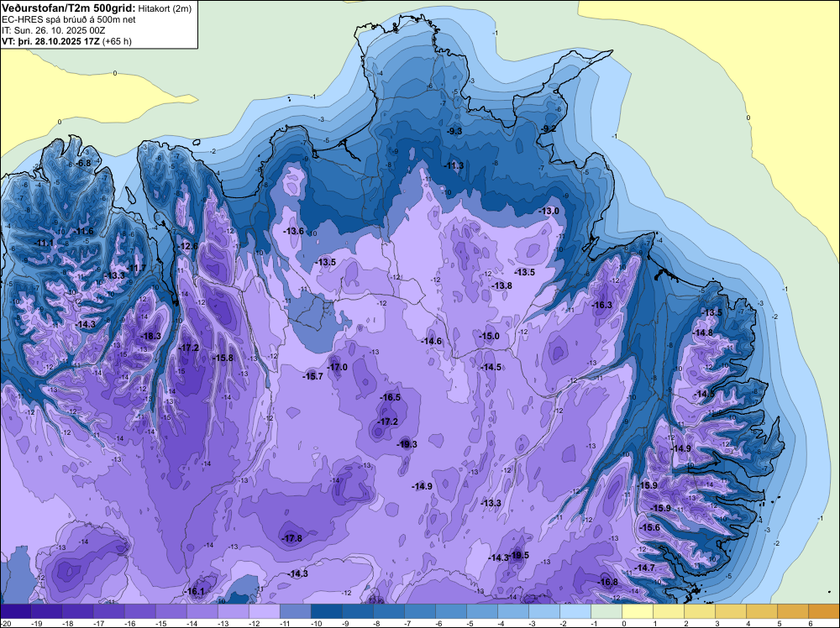Click the -11.1 temperature value
840x628 pixels.
tap(44, 243)
